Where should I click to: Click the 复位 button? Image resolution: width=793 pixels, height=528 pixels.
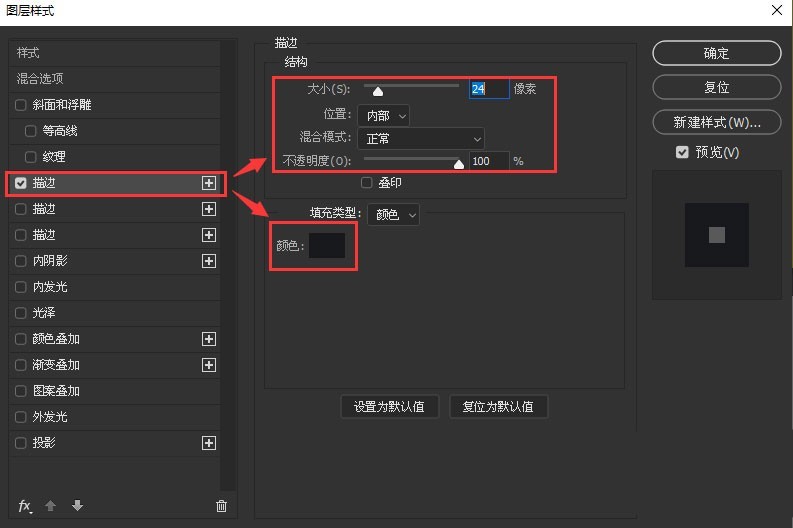(x=717, y=87)
